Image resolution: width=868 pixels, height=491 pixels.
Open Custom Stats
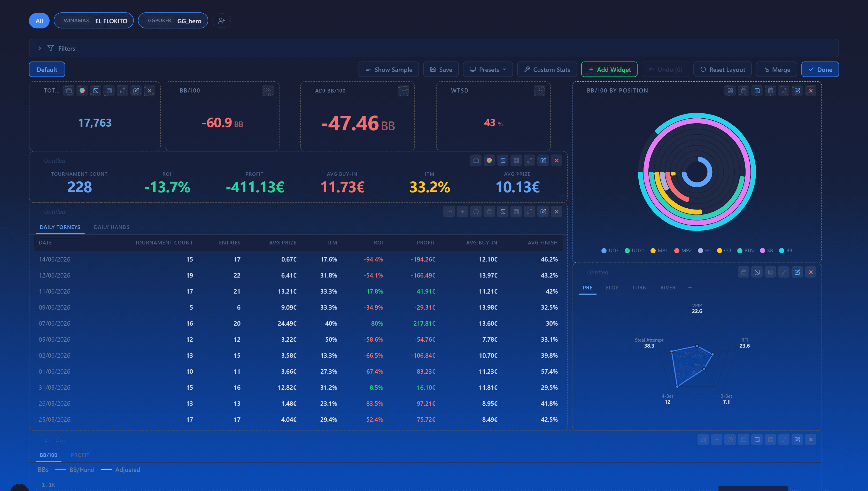pos(547,70)
